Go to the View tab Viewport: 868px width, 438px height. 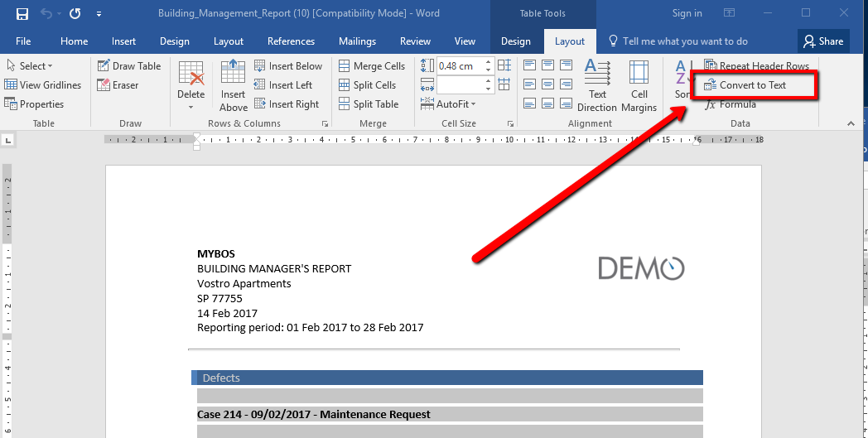coord(465,41)
